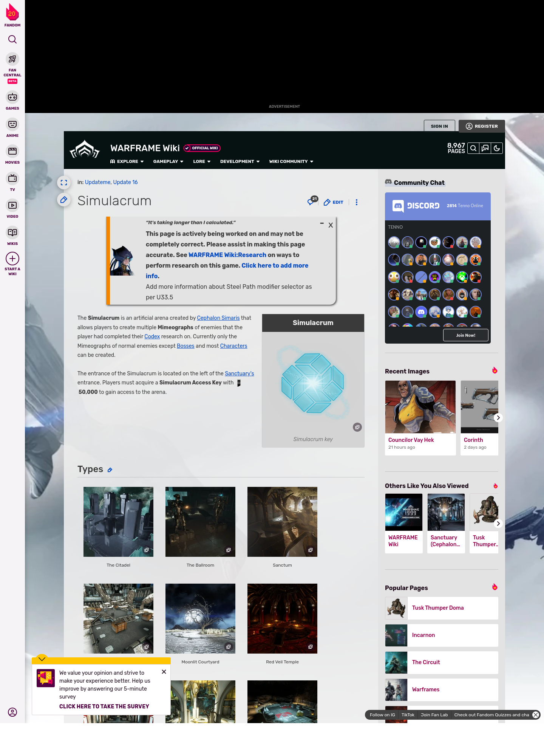Screen dimensions: 544x756
Task: Open the Bosses link
Action: (x=185, y=346)
